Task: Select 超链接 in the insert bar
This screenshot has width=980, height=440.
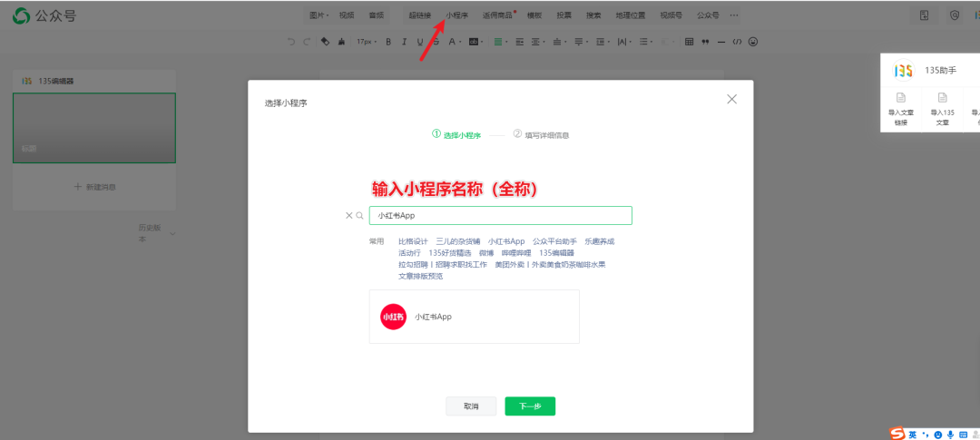Action: pyautogui.click(x=419, y=15)
